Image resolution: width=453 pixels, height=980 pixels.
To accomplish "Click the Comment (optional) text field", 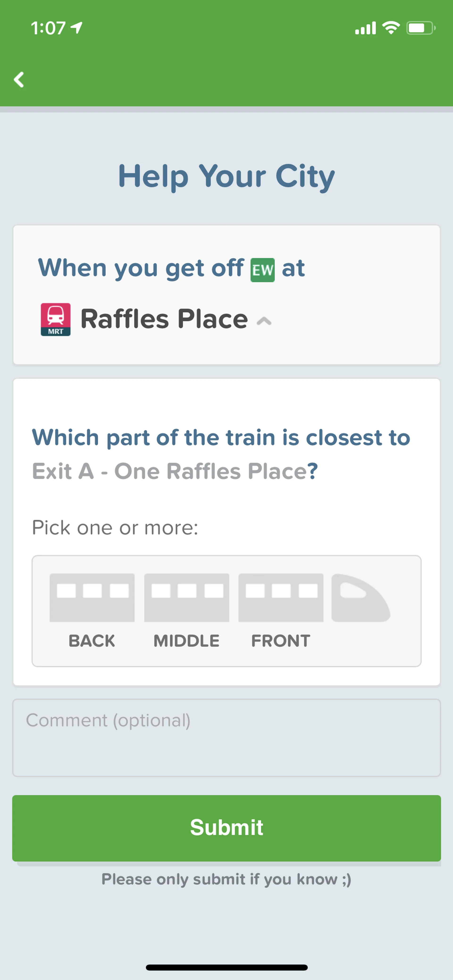I will [x=226, y=737].
